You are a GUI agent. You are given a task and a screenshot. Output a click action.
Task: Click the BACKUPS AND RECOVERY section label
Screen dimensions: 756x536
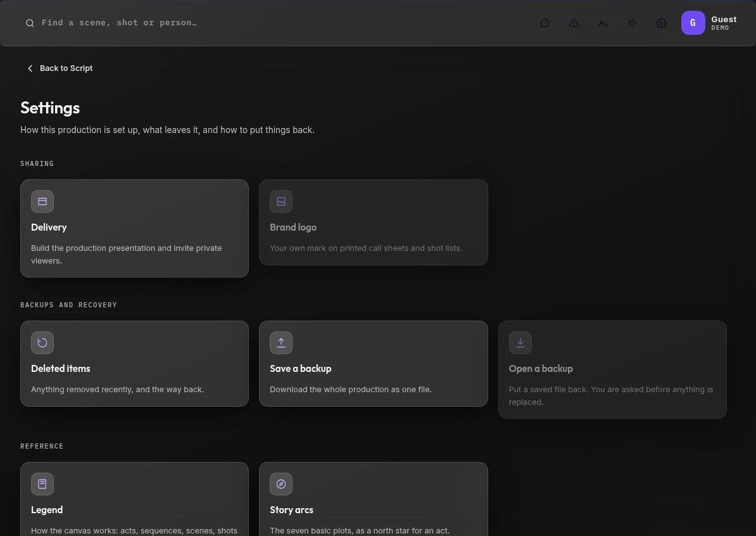[68, 305]
